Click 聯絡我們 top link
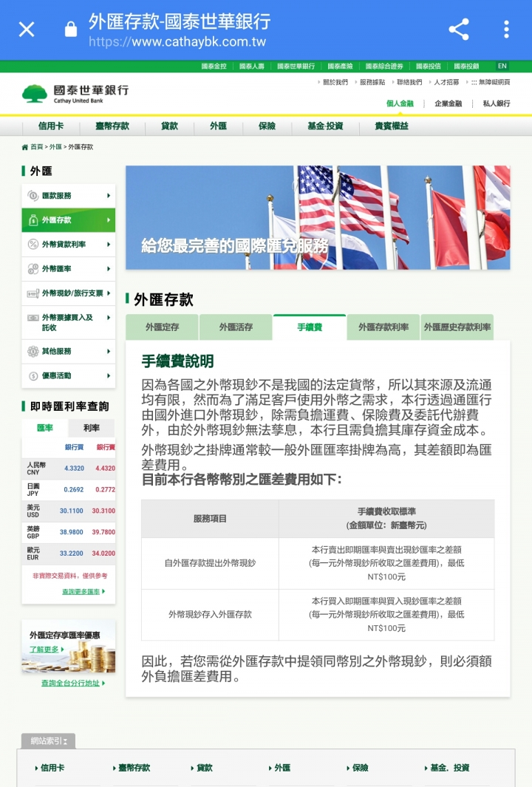This screenshot has height=787, width=532. tap(409, 82)
